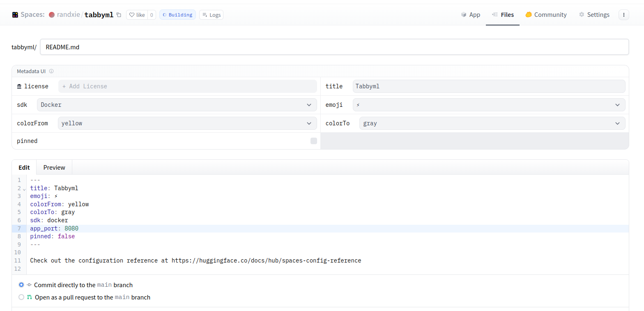Open the Settings tab
644x311 pixels.
[594, 15]
